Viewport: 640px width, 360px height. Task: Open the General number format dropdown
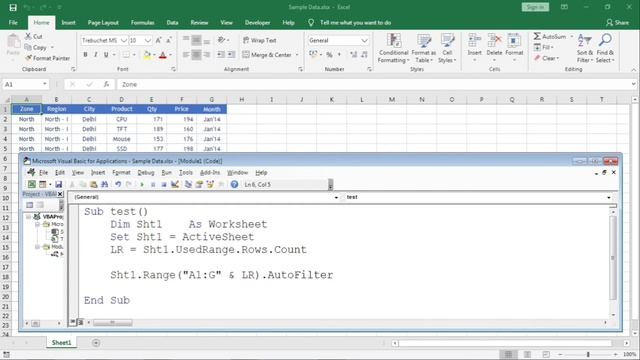[364, 40]
